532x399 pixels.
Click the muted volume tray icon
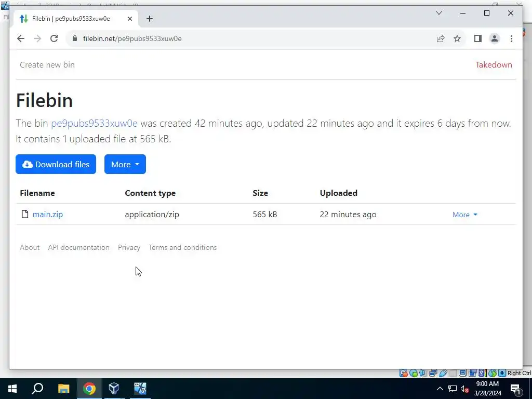coord(465,389)
